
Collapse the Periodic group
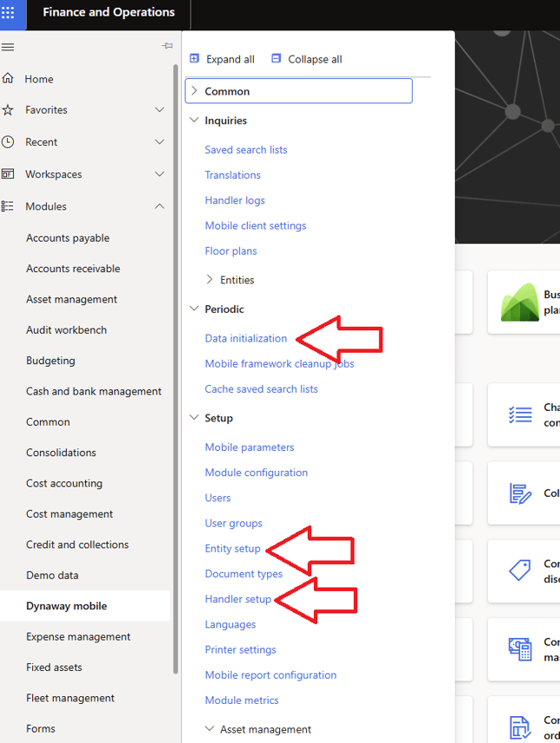(x=194, y=309)
